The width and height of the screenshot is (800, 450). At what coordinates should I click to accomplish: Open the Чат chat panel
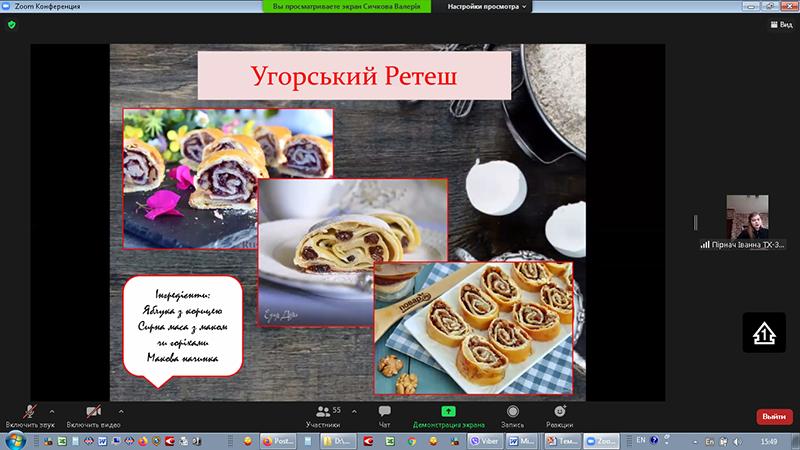[x=384, y=415]
